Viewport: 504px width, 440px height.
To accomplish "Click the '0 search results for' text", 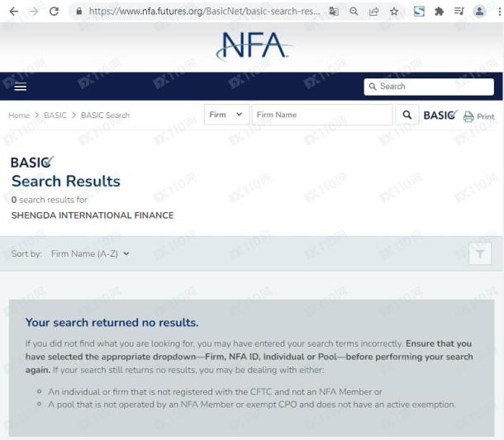I will click(x=50, y=200).
